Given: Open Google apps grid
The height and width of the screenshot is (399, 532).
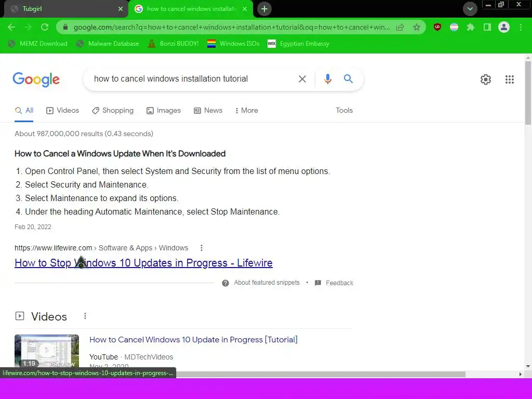Looking at the screenshot, I should (509, 79).
